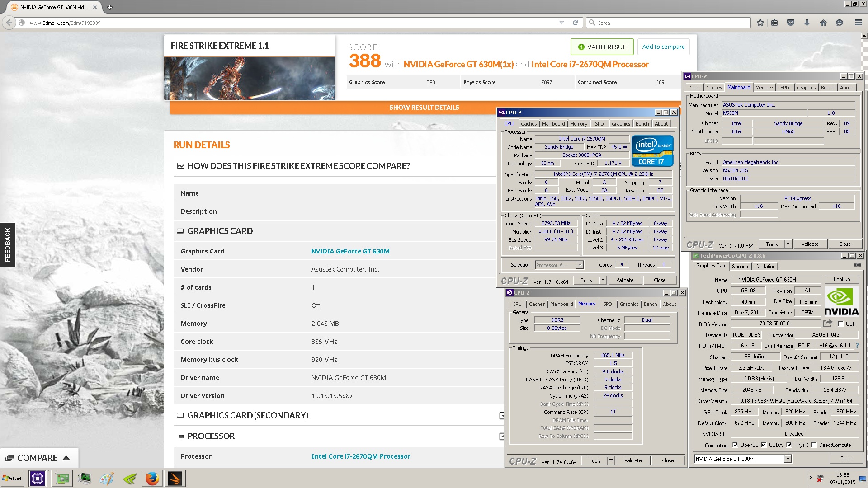Click the site identity globe icon
Viewport: 868px width, 488px height.
(22, 23)
